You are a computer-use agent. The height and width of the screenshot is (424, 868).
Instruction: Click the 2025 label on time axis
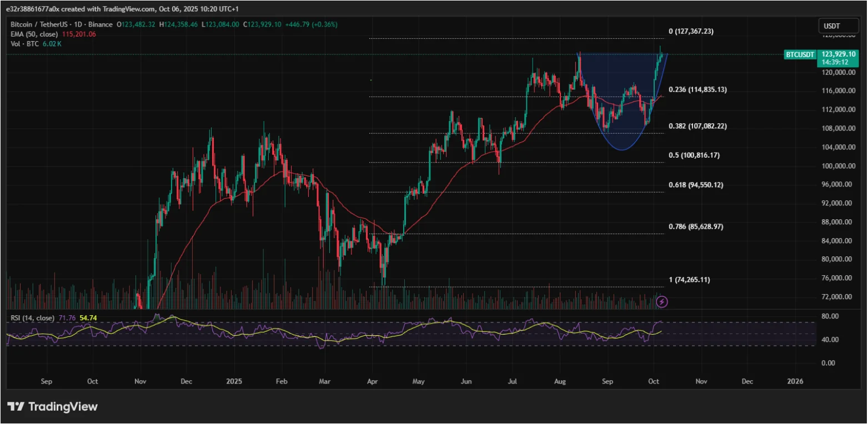click(234, 381)
